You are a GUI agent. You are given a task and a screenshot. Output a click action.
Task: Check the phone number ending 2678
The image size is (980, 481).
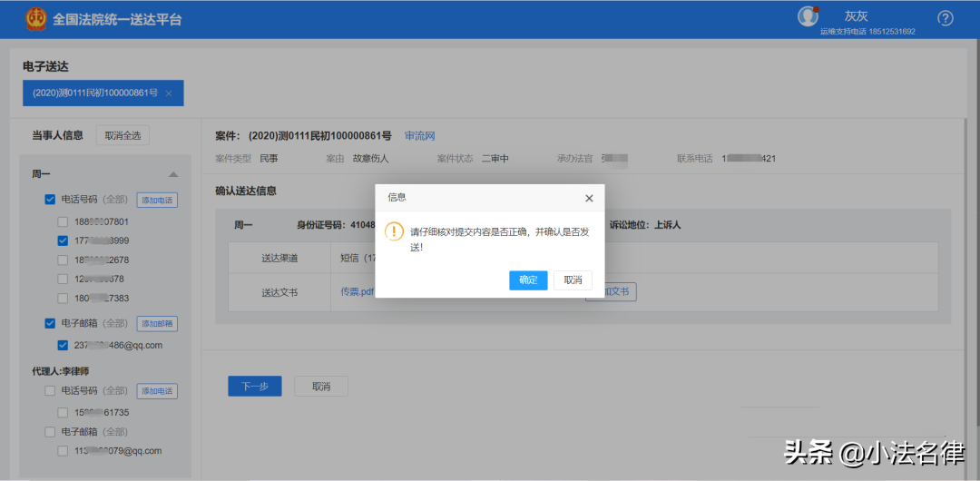pos(64,260)
